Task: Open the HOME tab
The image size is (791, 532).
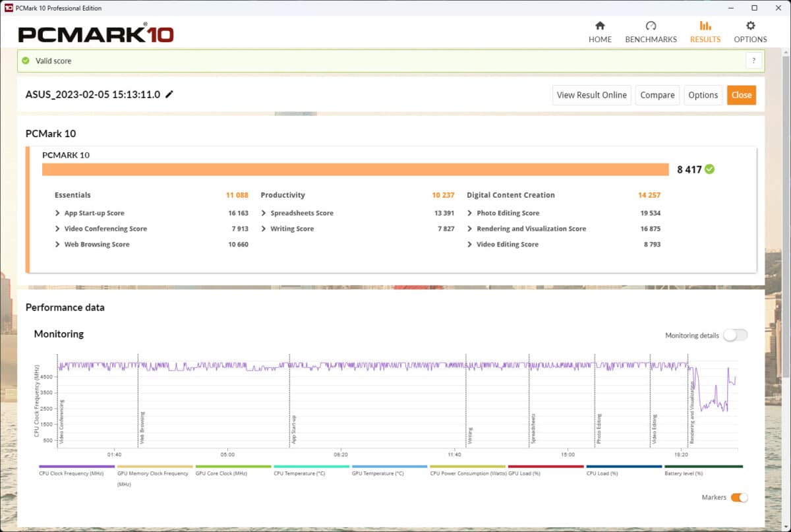Action: pos(600,32)
